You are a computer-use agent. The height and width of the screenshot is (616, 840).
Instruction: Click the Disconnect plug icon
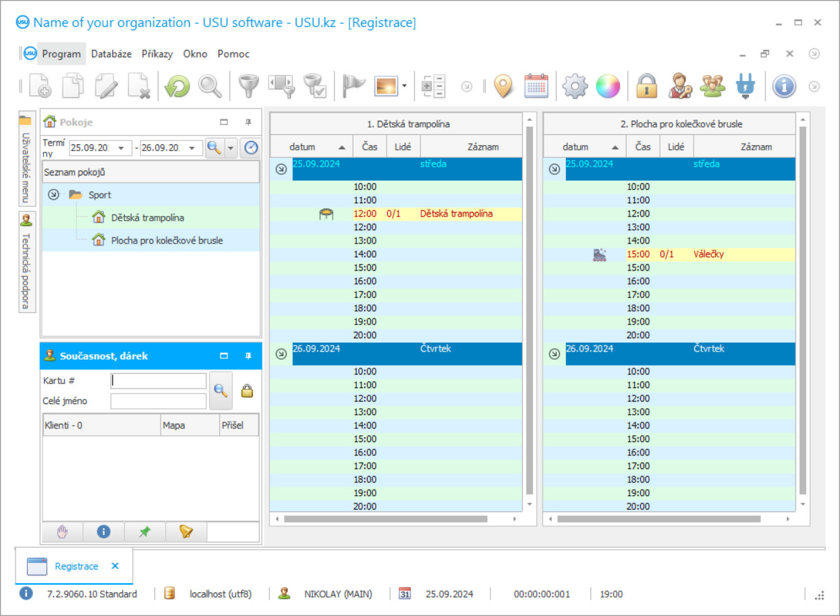(746, 86)
